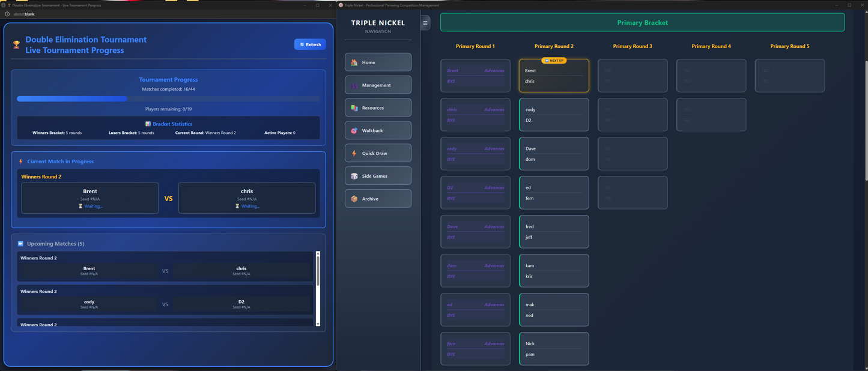Click the Home house icon in sidebar
Viewport: 868px width, 371px height.
[x=354, y=62]
